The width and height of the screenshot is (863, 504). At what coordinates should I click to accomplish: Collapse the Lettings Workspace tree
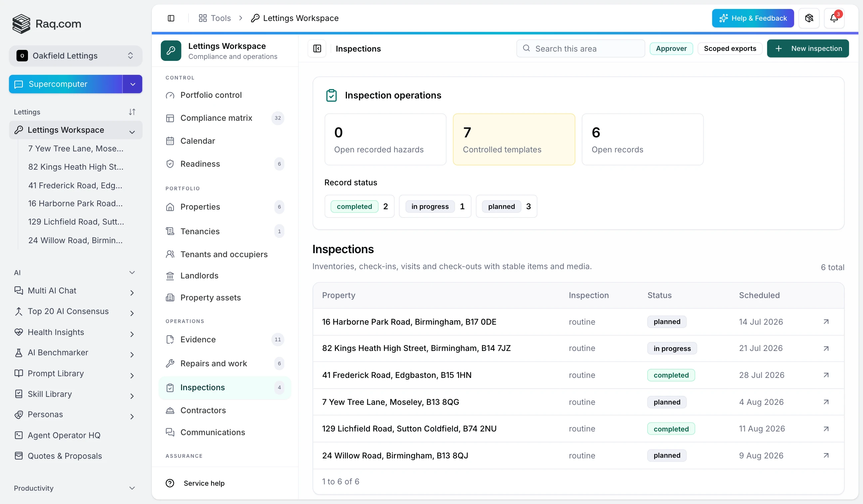(132, 132)
